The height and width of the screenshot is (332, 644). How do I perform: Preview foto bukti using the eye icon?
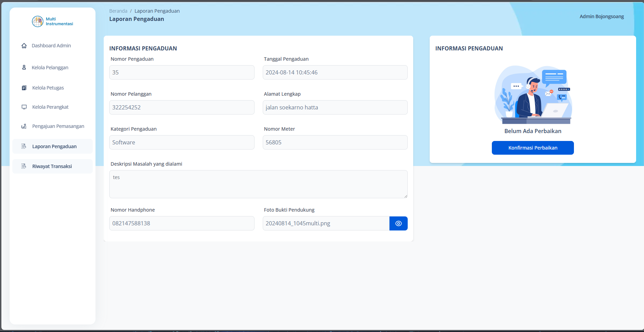pyautogui.click(x=398, y=223)
